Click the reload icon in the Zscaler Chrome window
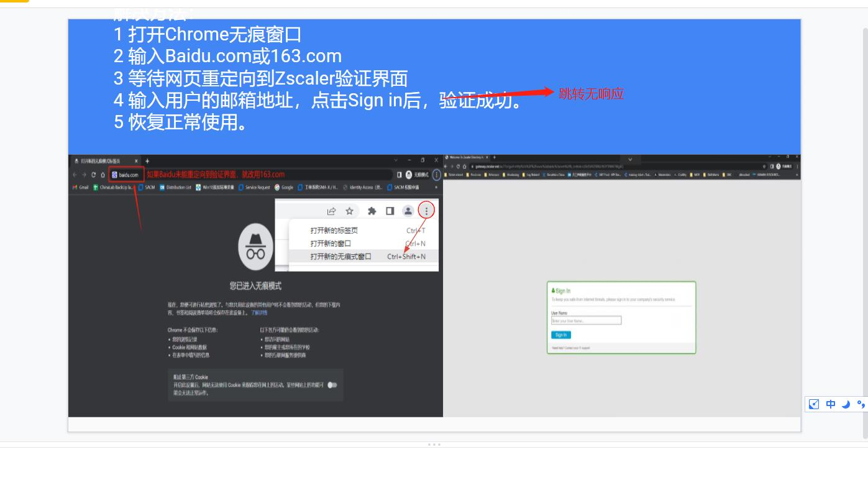868x490 pixels. tap(459, 167)
